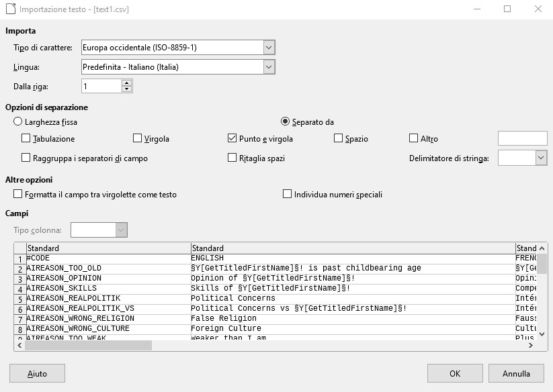Uncheck the Punto e virgola checkbox
The height and width of the screenshot is (392, 553).
[x=232, y=138]
